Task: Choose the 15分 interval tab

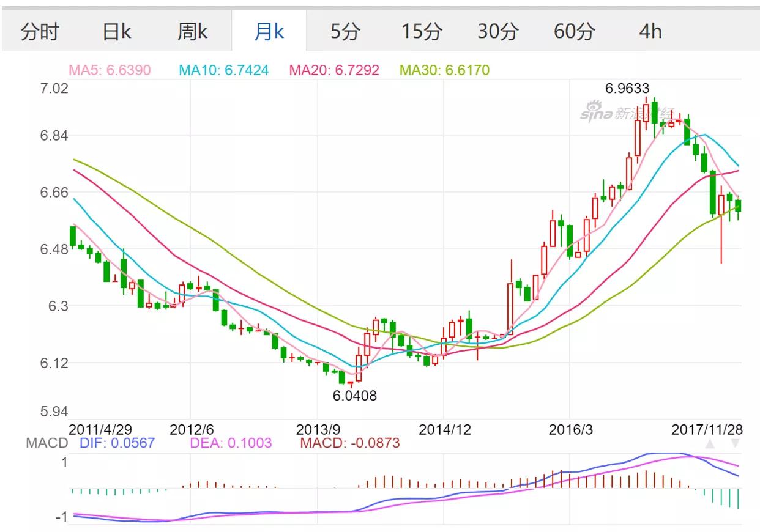Action: click(x=422, y=31)
